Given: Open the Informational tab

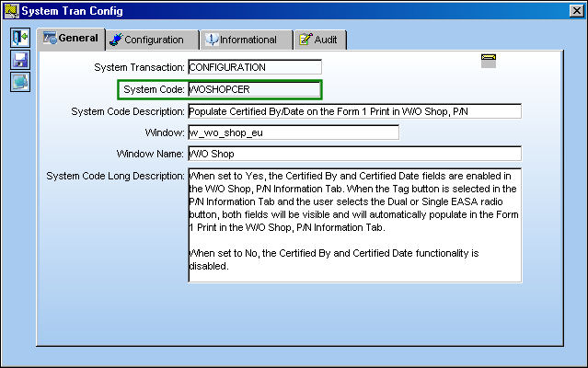Looking at the screenshot, I should pyautogui.click(x=247, y=40).
